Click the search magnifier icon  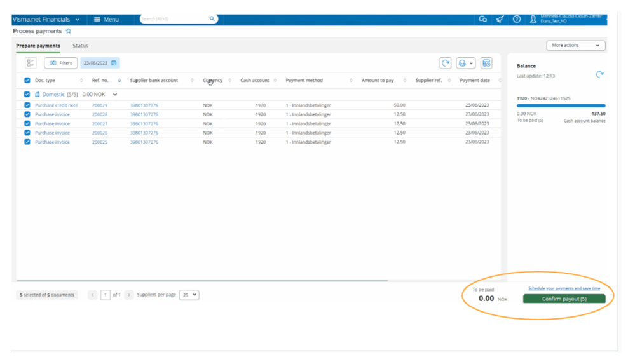click(x=212, y=18)
